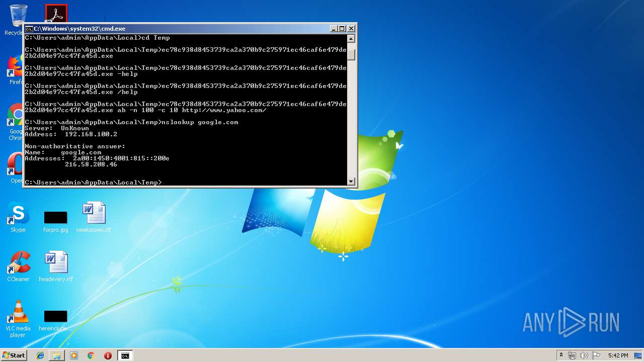
Task: Open Internet Explorer from the taskbar
Action: [40, 355]
